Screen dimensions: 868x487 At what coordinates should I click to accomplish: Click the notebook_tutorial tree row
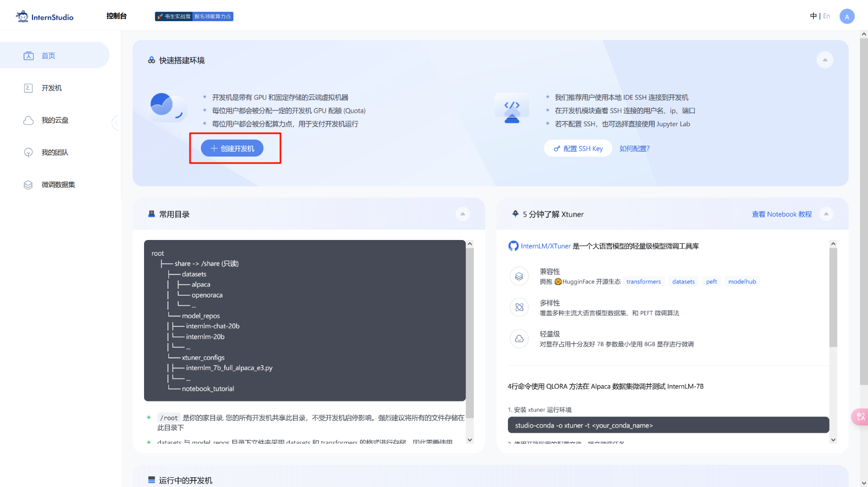click(208, 389)
